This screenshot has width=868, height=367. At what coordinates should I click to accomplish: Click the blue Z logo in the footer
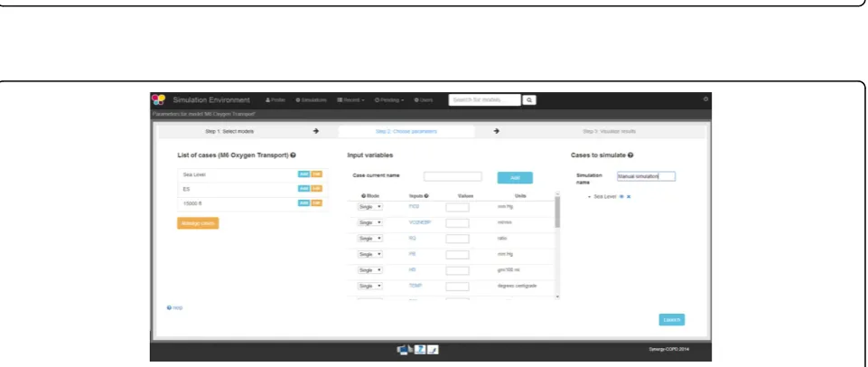pyautogui.click(x=420, y=350)
